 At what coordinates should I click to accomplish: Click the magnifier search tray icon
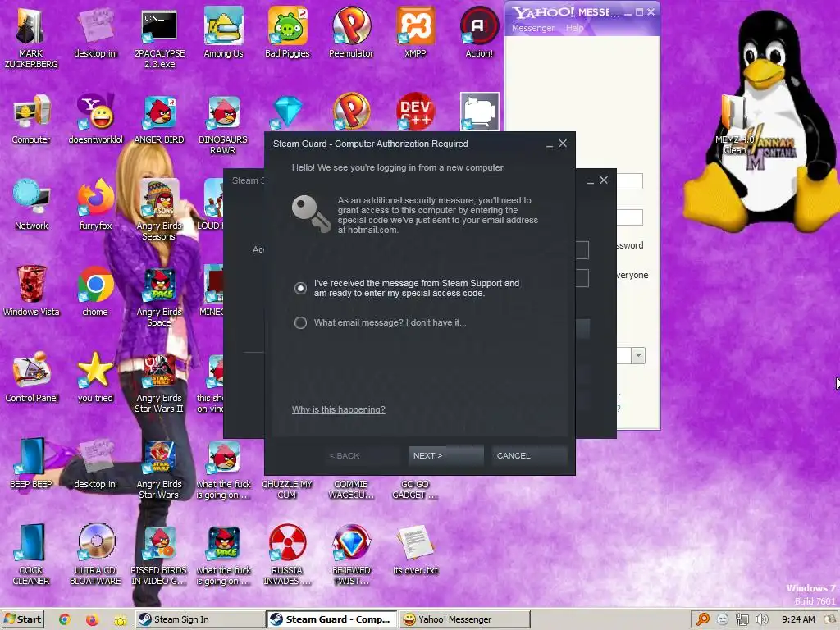pyautogui.click(x=703, y=619)
